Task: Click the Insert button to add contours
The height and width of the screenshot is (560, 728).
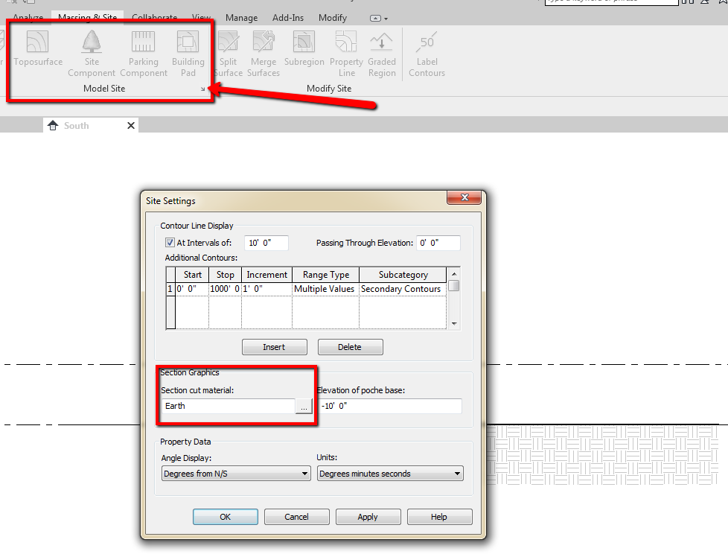Action: (274, 346)
